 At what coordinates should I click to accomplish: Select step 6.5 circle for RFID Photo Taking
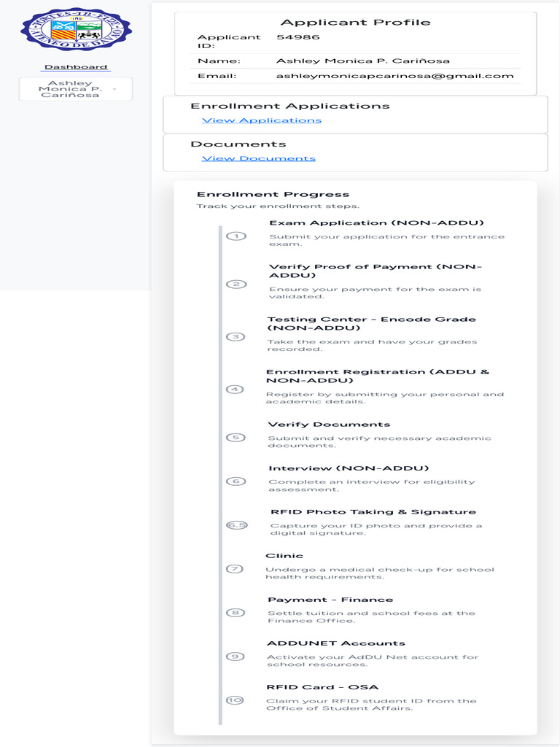coord(237,525)
